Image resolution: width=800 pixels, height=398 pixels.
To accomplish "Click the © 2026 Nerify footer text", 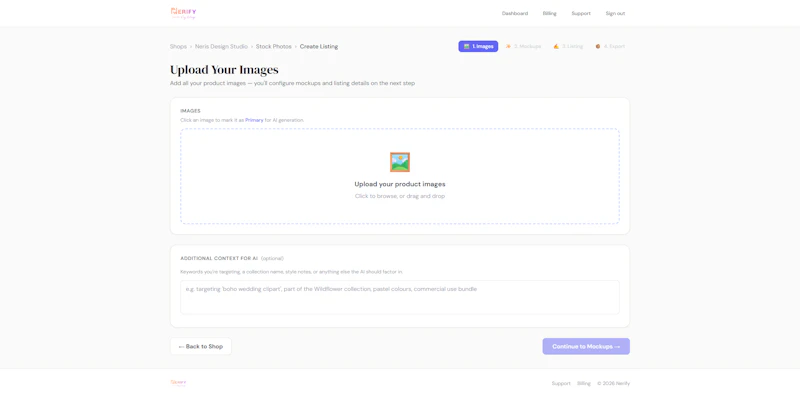I will (613, 383).
